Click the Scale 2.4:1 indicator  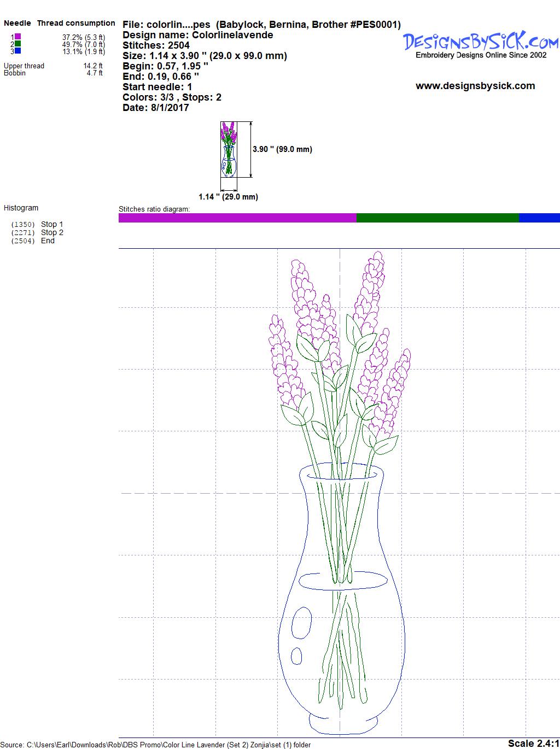point(533,743)
